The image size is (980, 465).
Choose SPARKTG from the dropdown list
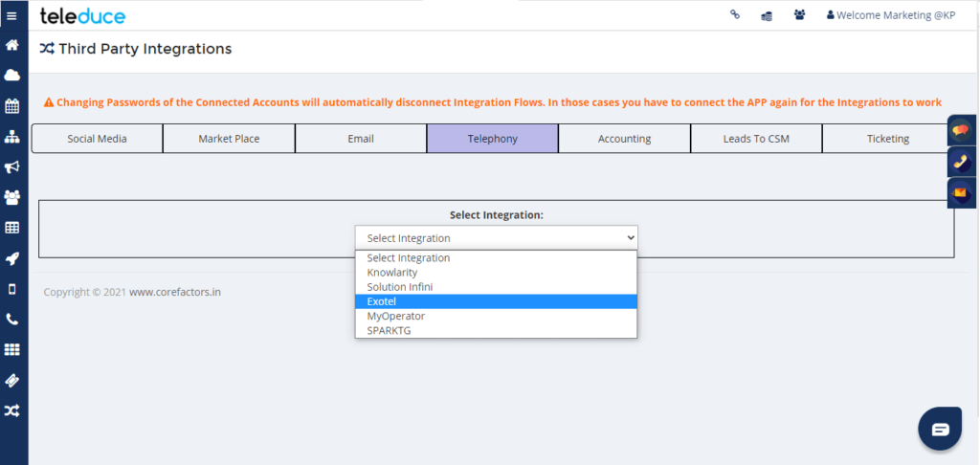497,331
